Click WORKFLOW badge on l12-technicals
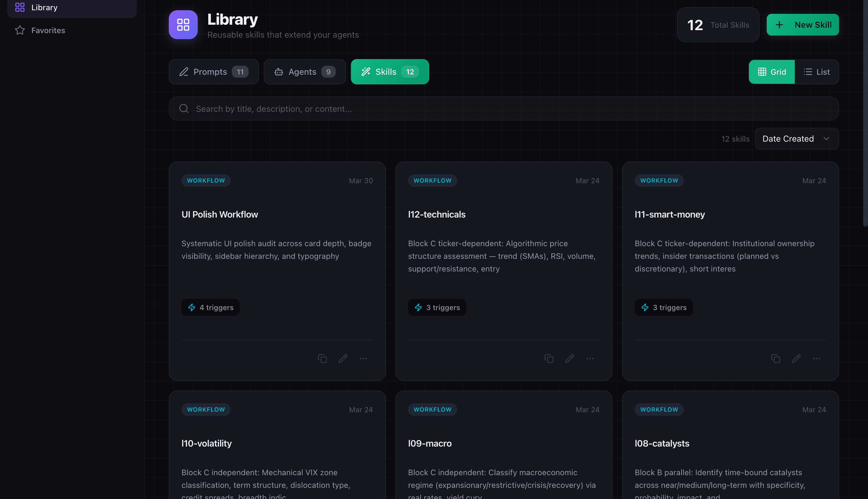868x499 pixels. [432, 180]
